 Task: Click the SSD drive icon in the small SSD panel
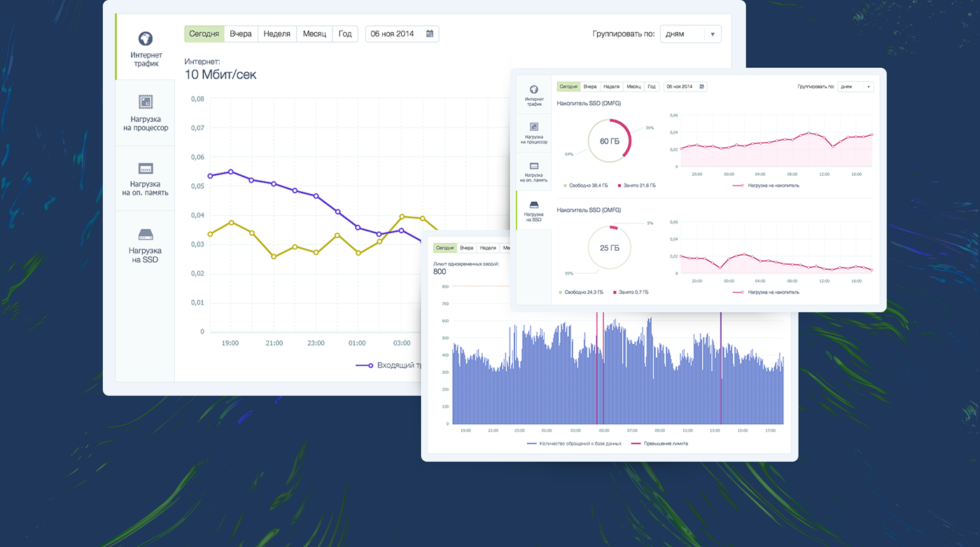tap(533, 205)
